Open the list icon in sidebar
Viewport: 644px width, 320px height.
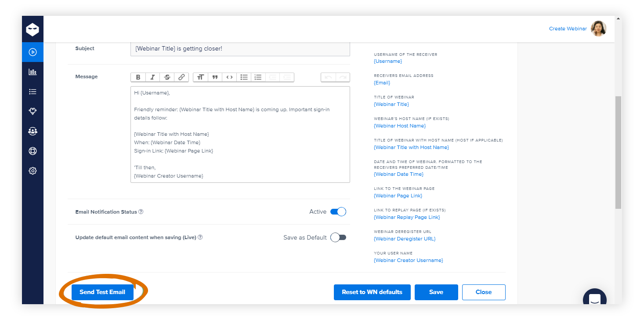33,91
